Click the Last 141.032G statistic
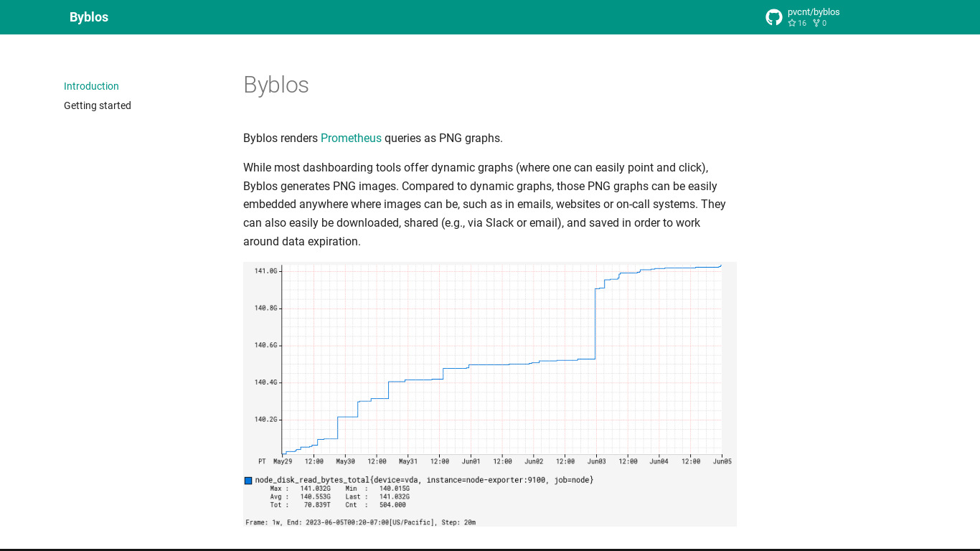This screenshot has width=980, height=551. pos(377,496)
